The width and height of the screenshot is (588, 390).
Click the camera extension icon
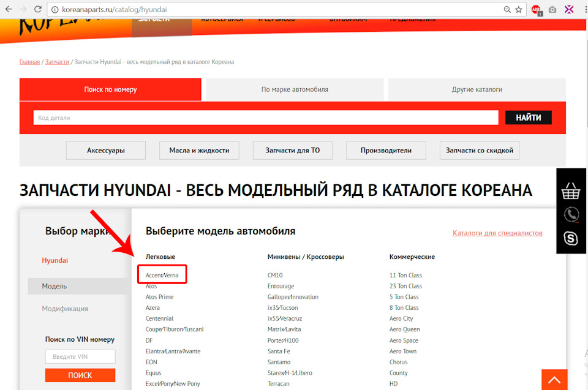pos(552,10)
